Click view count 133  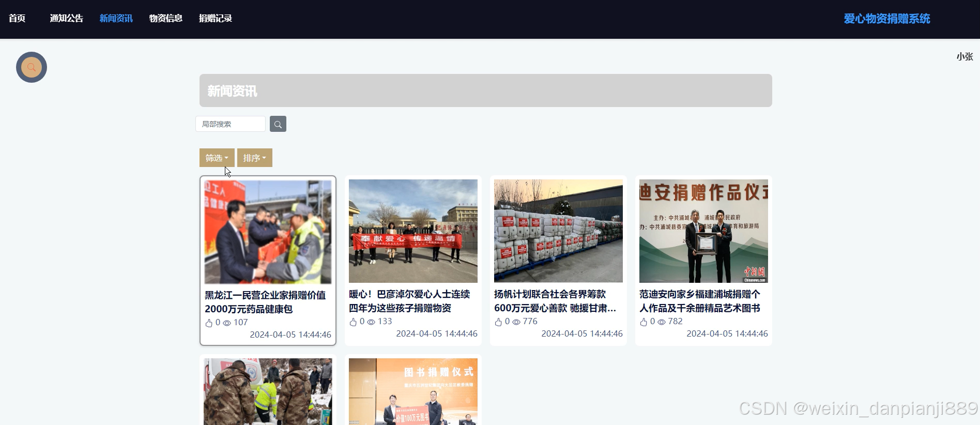pyautogui.click(x=385, y=322)
